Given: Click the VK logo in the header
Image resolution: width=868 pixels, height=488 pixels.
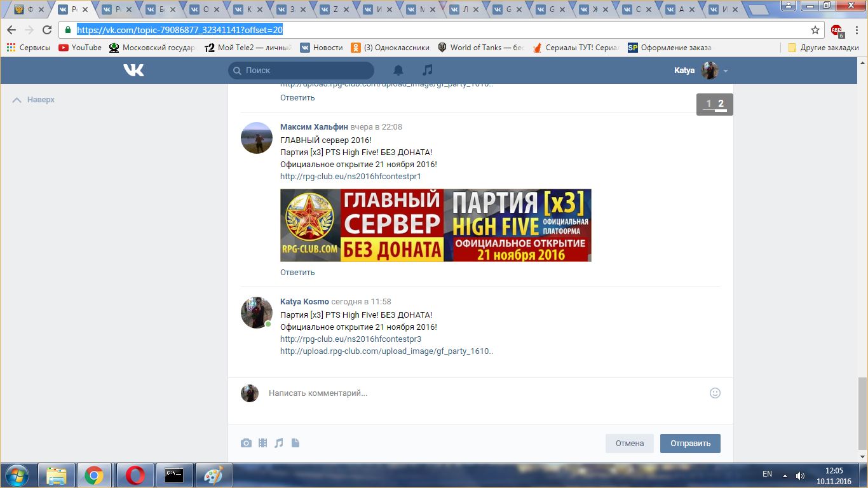Looking at the screenshot, I should click(x=133, y=71).
